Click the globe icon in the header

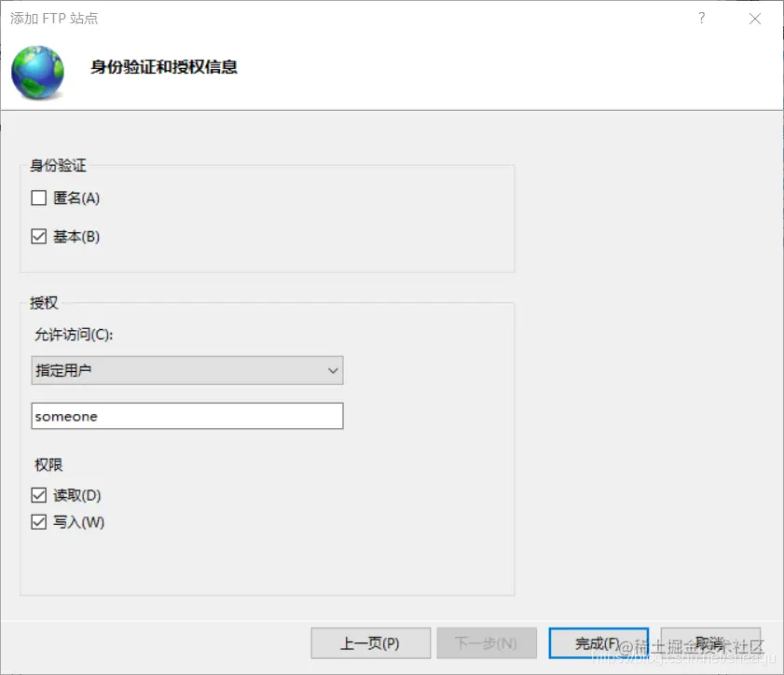tap(38, 72)
